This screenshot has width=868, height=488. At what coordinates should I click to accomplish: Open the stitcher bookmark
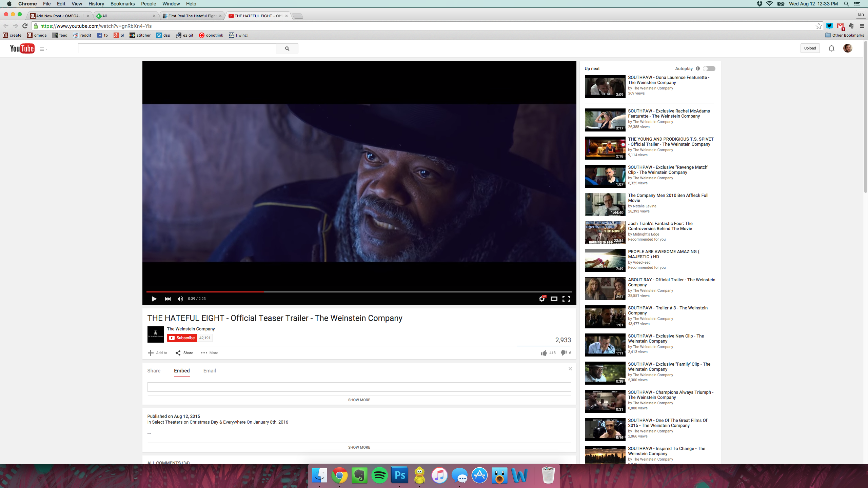pos(140,35)
